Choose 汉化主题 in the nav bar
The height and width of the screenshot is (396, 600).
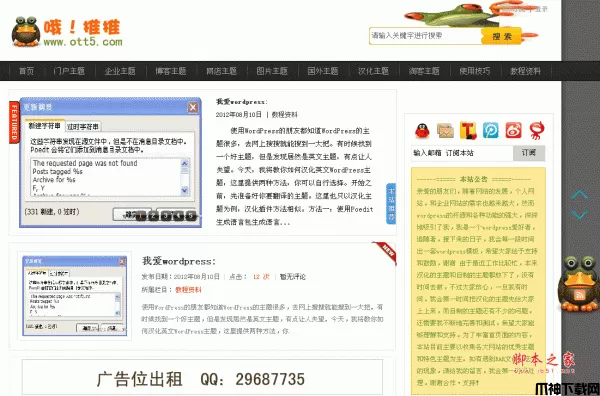pyautogui.click(x=373, y=71)
